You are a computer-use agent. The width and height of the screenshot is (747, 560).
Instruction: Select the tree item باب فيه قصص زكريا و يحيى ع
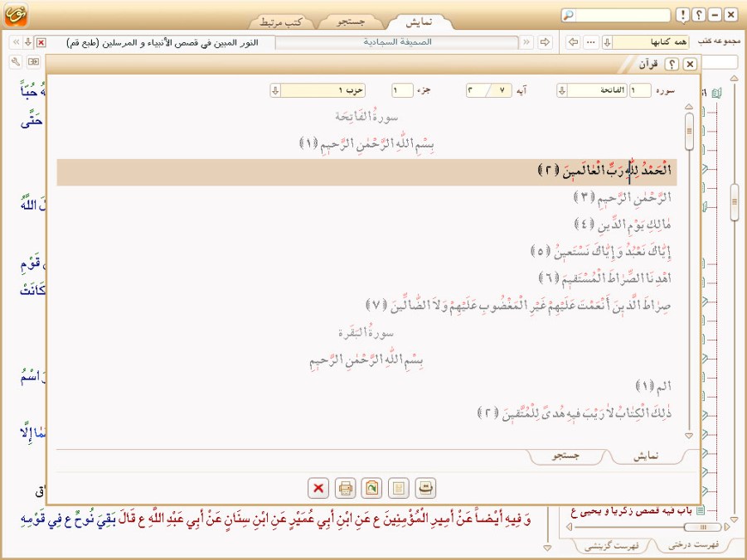(x=631, y=511)
